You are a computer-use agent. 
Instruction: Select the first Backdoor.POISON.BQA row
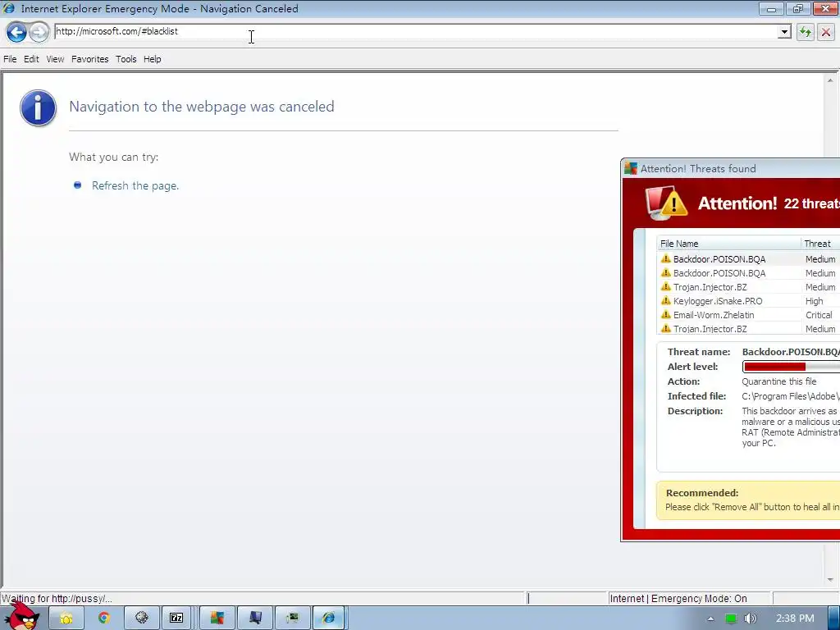[x=748, y=259]
